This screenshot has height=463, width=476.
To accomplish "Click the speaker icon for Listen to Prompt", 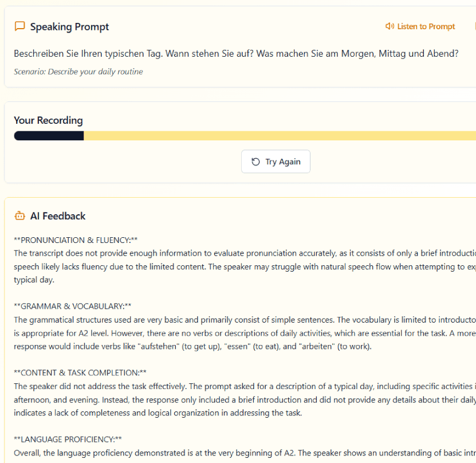I will 390,26.
